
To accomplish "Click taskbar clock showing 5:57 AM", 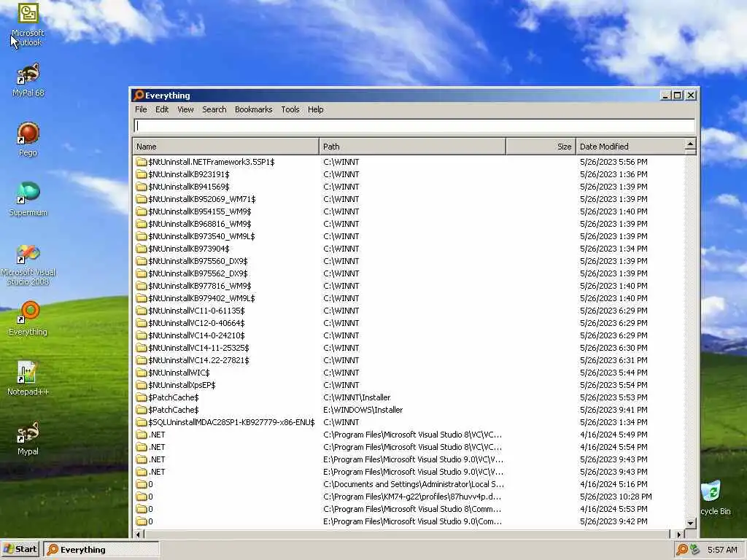I will 722,550.
